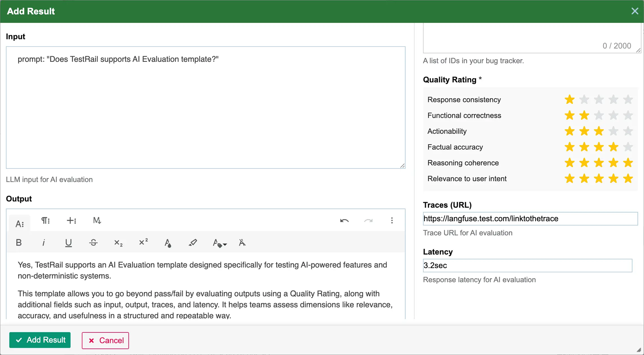Click the Bold formatting icon
Screen dimensions: 644x355
click(19, 242)
